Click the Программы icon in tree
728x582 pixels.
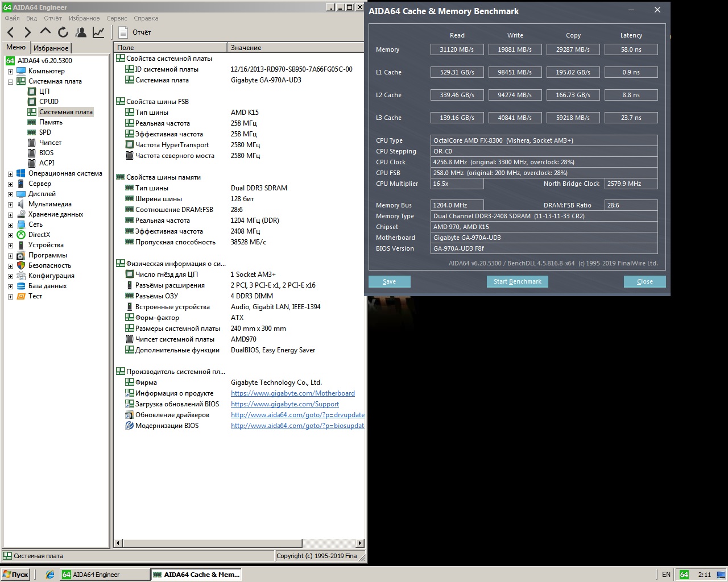point(21,255)
